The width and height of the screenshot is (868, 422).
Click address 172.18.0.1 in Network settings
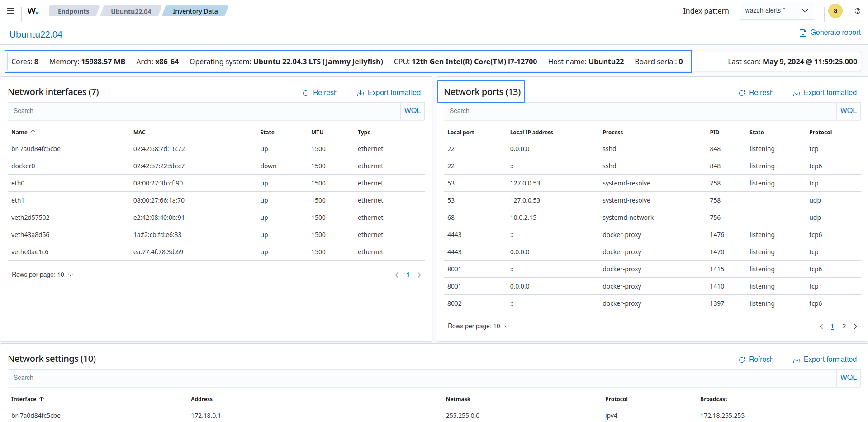pyautogui.click(x=206, y=416)
